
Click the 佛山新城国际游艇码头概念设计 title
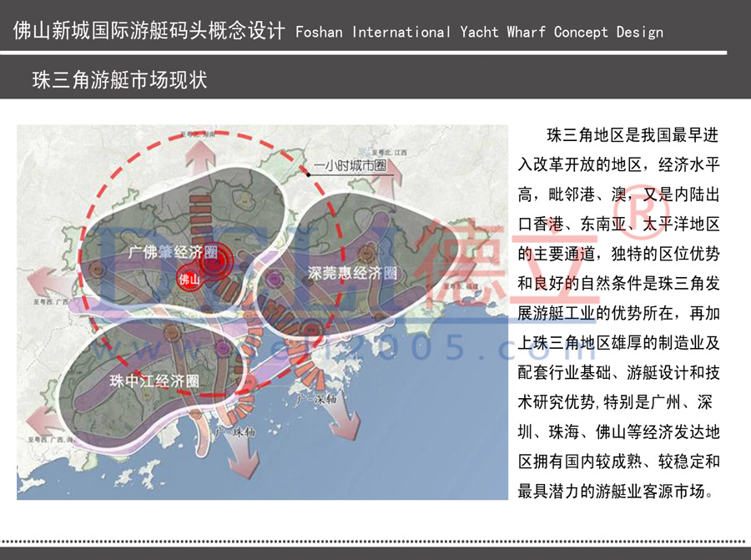pyautogui.click(x=149, y=32)
